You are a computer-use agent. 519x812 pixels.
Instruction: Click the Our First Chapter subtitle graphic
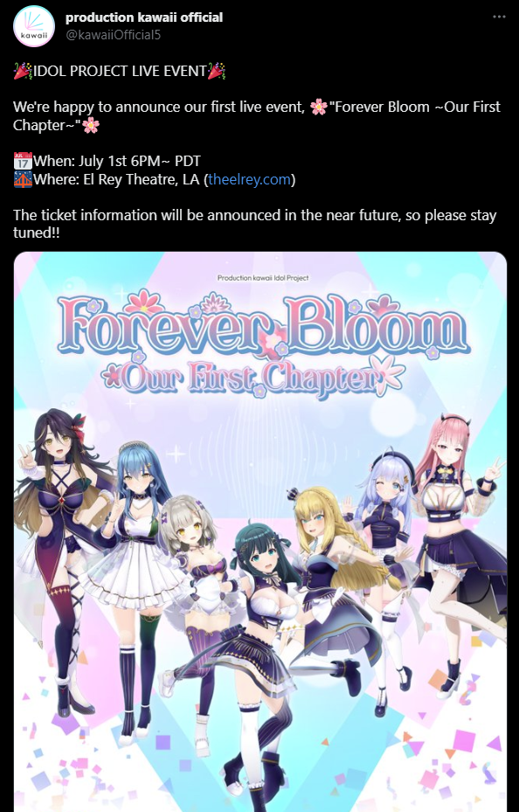pos(253,377)
